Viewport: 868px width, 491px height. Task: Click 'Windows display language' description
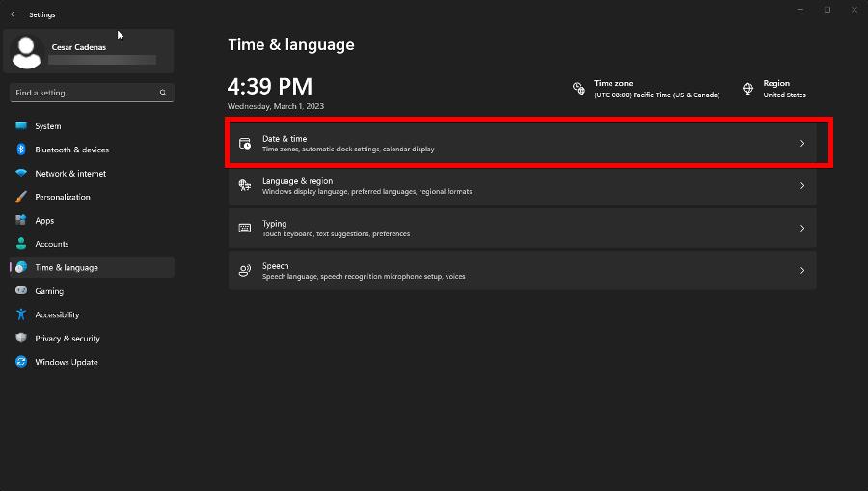(367, 192)
